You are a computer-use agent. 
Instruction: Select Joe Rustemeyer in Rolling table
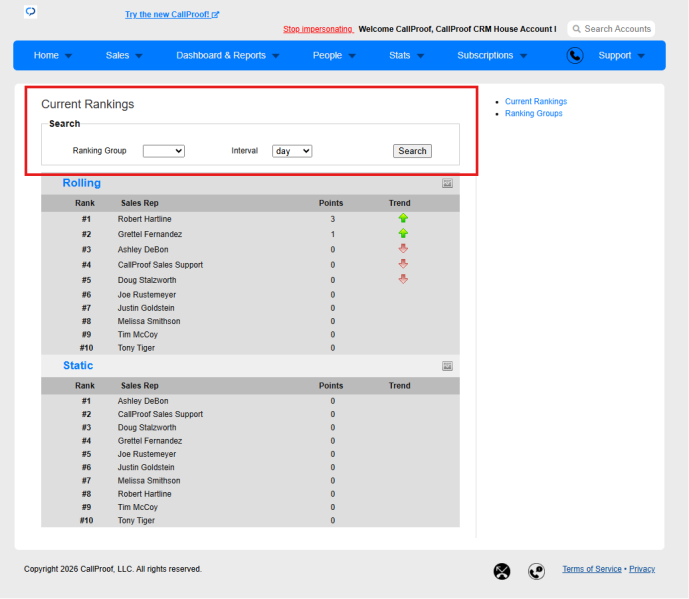point(147,295)
